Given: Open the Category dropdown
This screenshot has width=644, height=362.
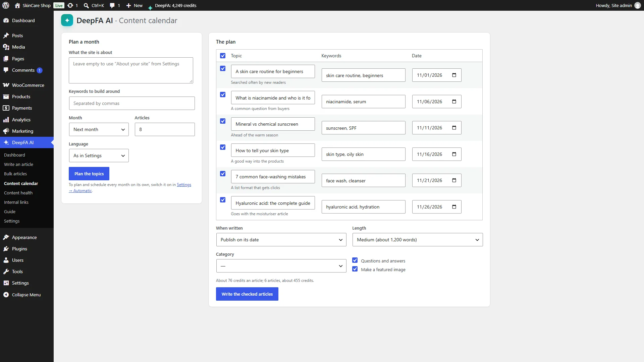Looking at the screenshot, I should point(281,266).
